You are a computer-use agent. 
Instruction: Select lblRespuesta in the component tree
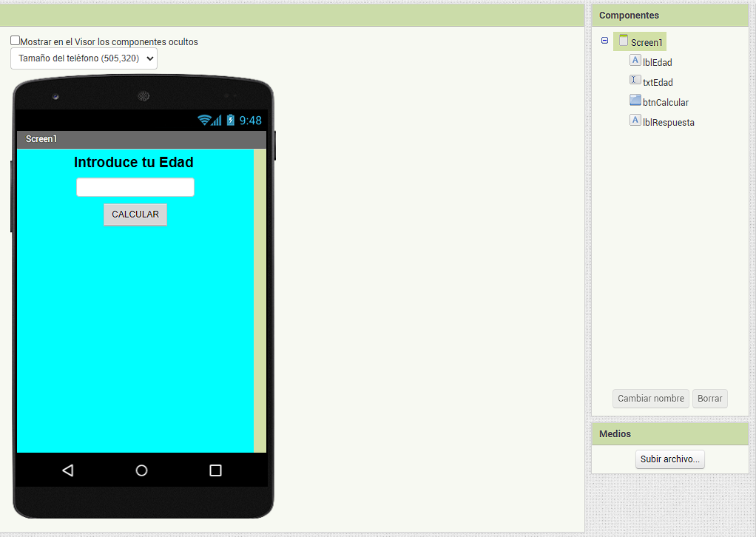coord(669,123)
